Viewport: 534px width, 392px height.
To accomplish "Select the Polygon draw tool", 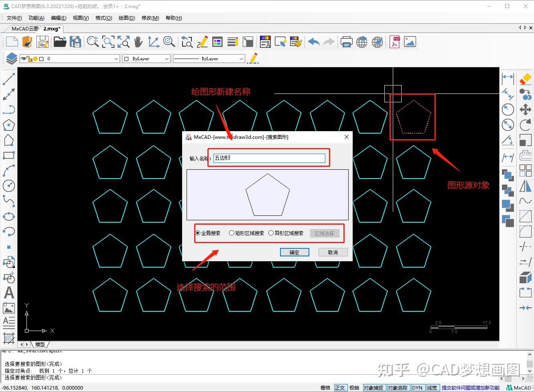I will point(9,125).
